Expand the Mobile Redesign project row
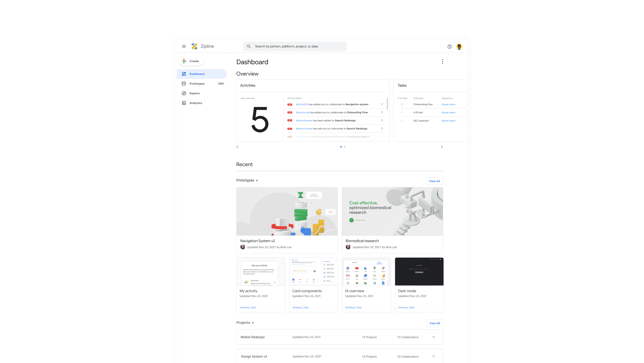644x363 pixels. pos(433,337)
